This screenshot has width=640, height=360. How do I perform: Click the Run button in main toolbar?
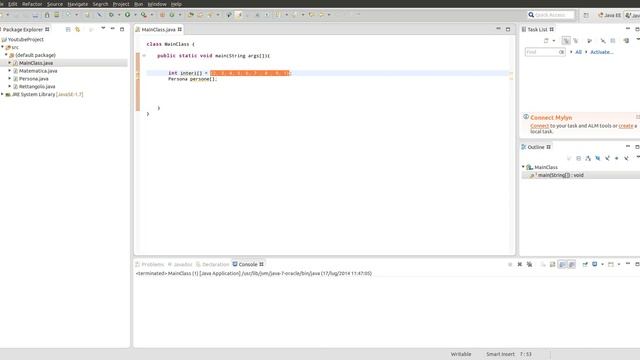(x=128, y=15)
